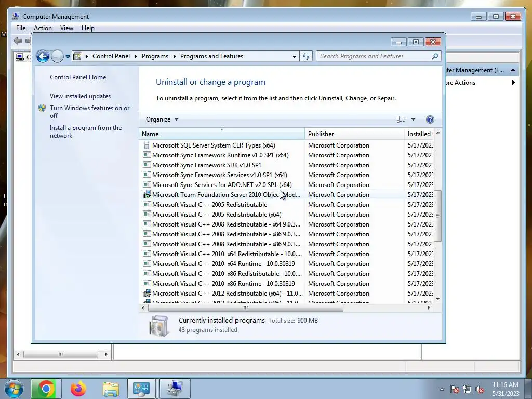Open Windows Explorer from the taskbar
The height and width of the screenshot is (399, 532).
coord(111,389)
